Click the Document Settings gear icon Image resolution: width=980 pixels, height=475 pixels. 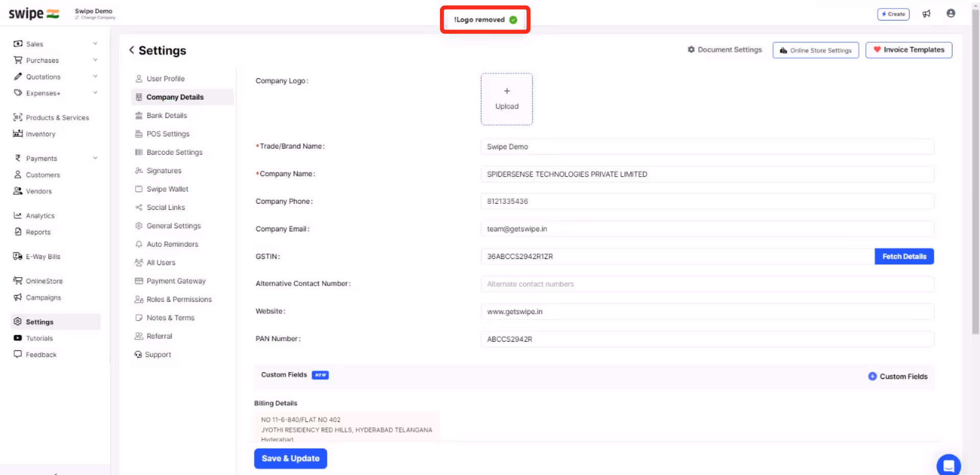(x=691, y=50)
